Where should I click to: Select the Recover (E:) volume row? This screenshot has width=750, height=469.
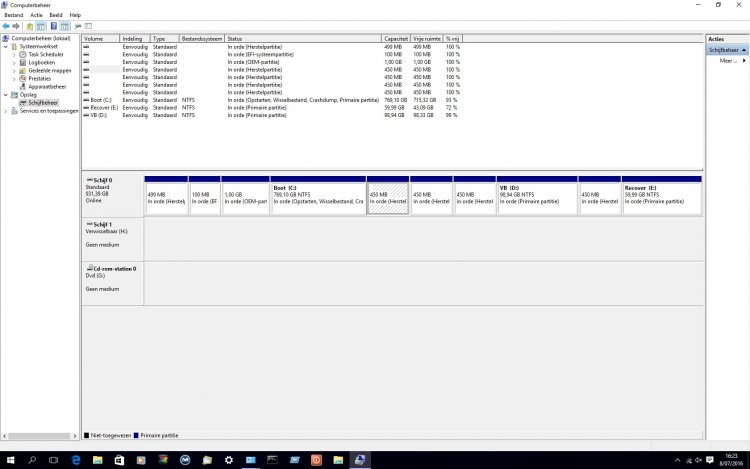coord(272,108)
